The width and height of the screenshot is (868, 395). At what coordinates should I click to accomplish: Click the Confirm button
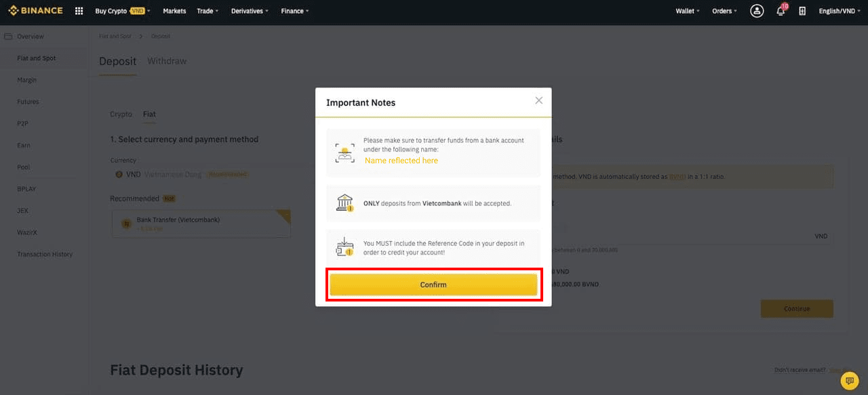[x=433, y=285]
